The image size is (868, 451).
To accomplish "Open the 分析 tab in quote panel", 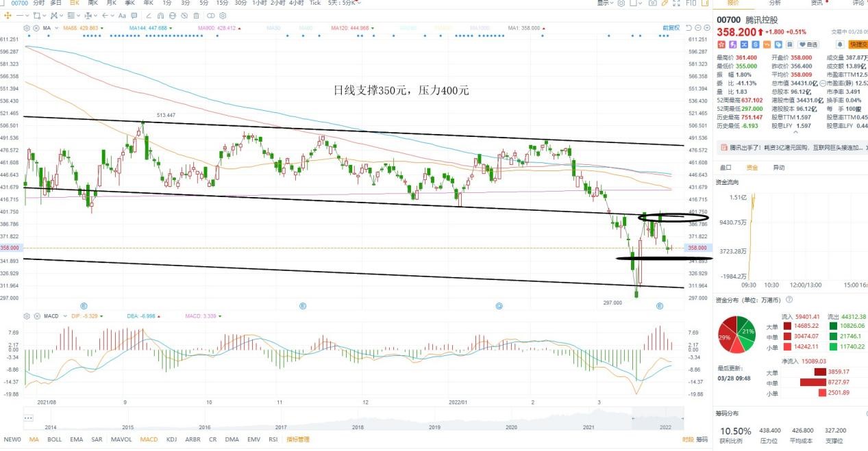I will [775, 3].
